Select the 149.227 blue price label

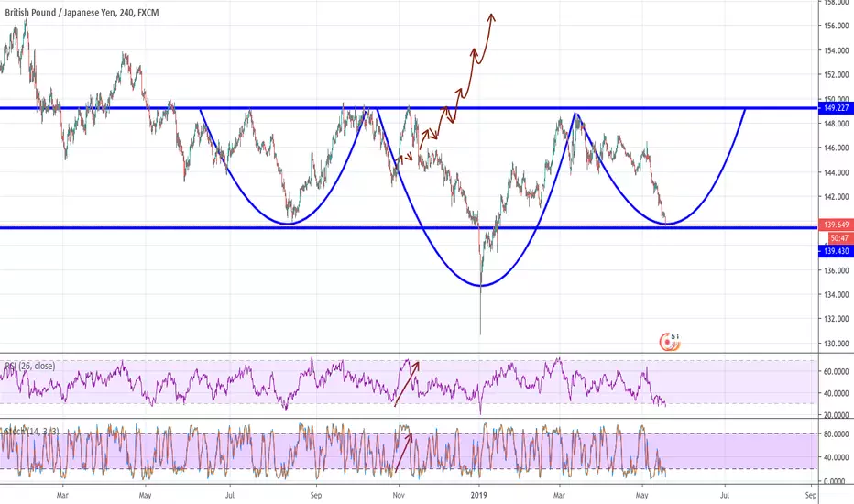pyautogui.click(x=836, y=108)
